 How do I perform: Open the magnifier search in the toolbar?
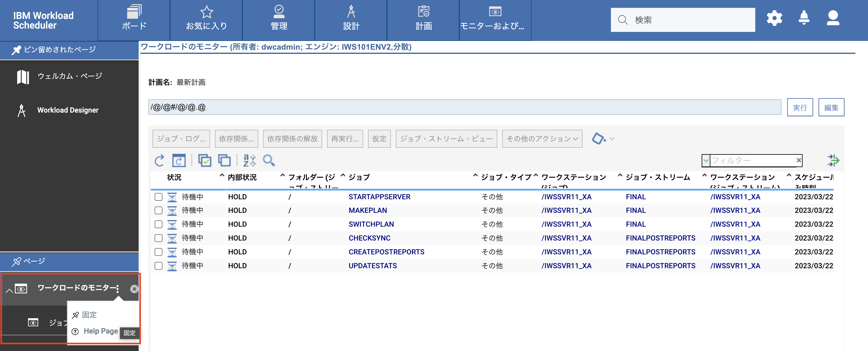pos(269,160)
